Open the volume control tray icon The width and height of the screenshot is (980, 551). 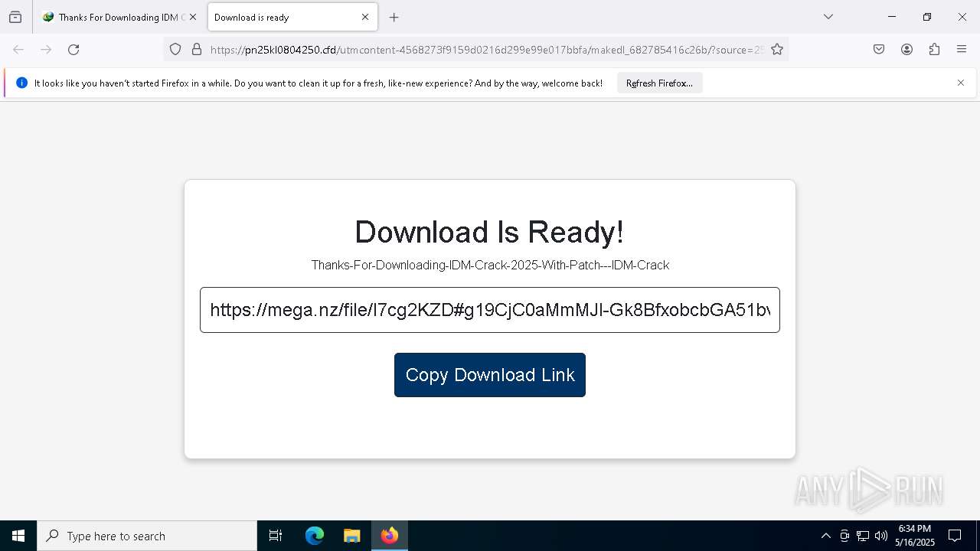coord(881,536)
